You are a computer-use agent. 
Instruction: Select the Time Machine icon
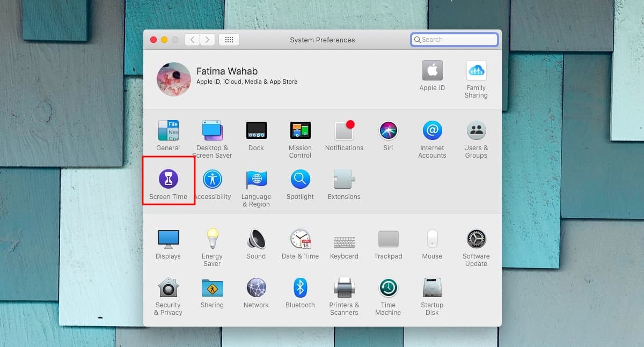coord(388,287)
